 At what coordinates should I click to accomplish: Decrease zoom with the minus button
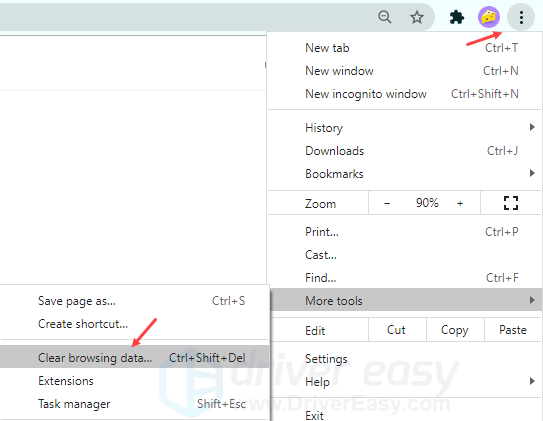click(387, 203)
